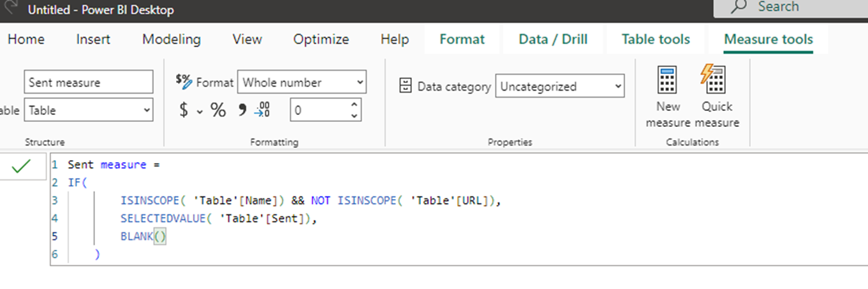868x289 pixels.
Task: Open the Format type dropdown (Whole number)
Action: click(x=302, y=82)
